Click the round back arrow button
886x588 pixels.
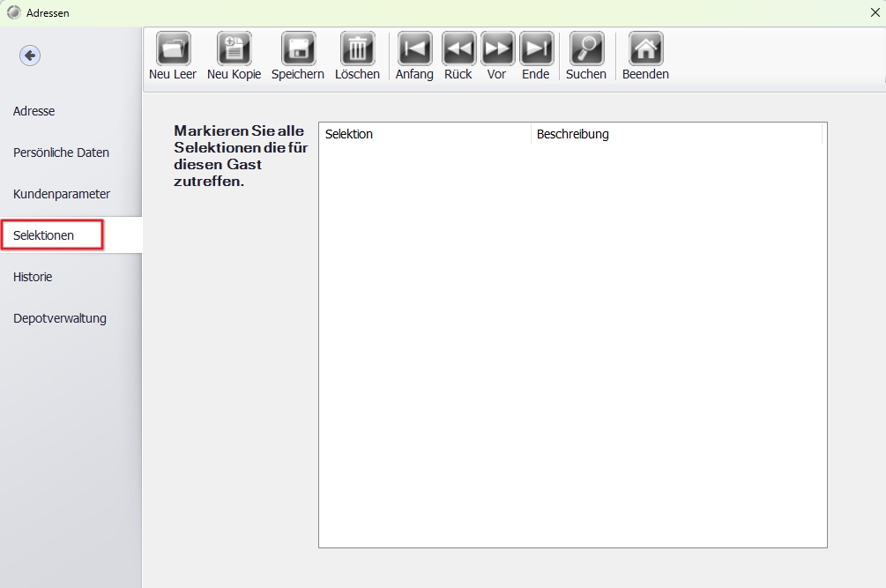tap(30, 56)
